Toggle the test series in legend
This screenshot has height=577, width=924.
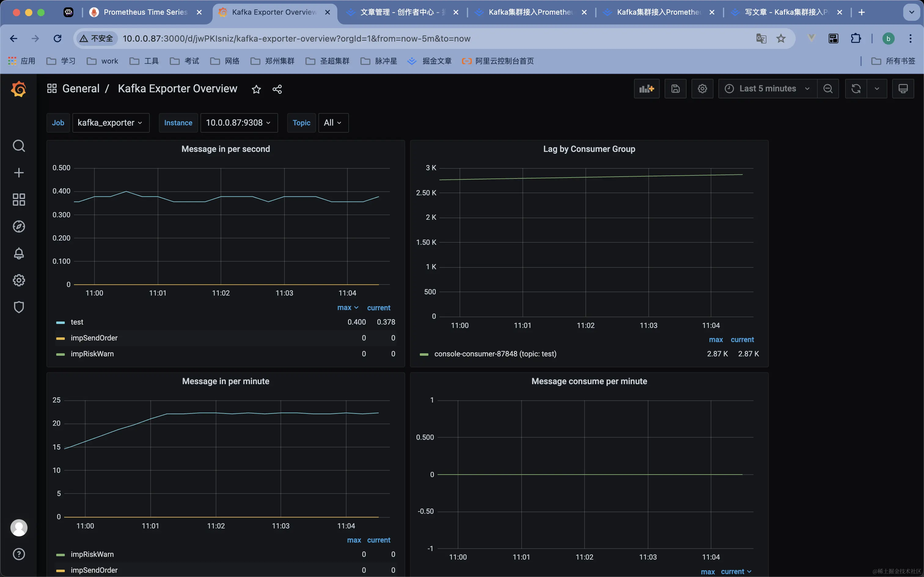(77, 322)
